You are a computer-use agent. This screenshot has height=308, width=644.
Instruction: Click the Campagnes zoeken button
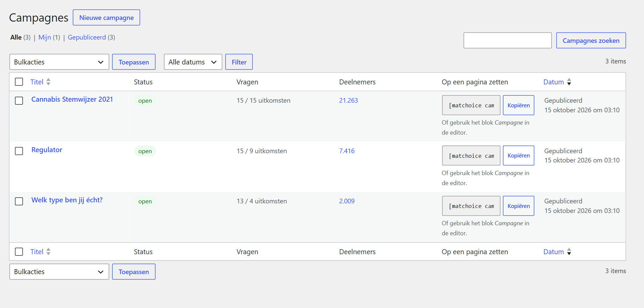point(591,41)
